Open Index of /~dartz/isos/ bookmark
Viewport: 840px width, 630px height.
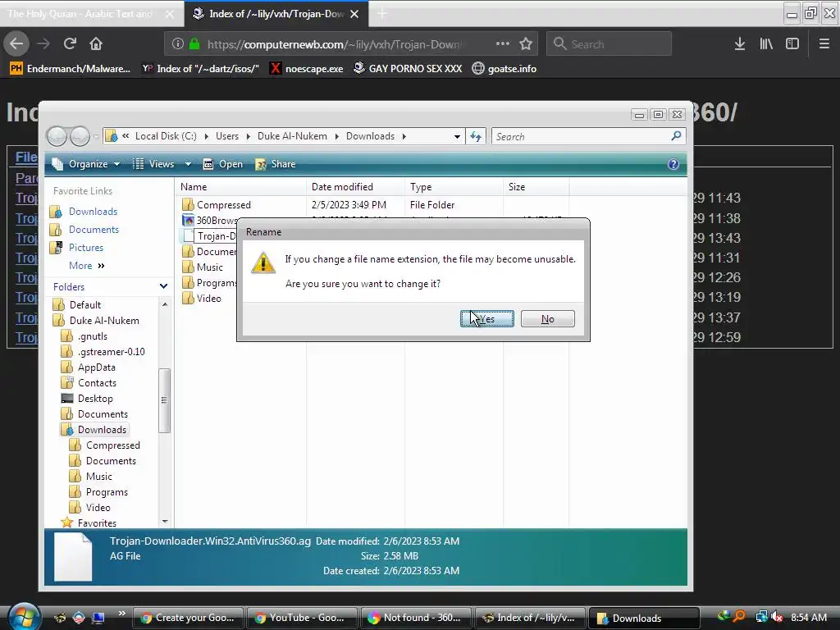200,69
